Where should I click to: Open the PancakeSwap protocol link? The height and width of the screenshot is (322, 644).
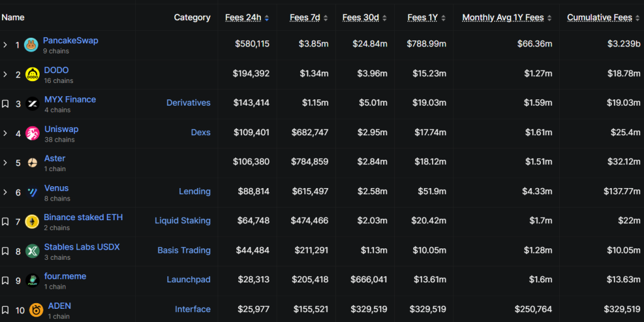tap(70, 41)
